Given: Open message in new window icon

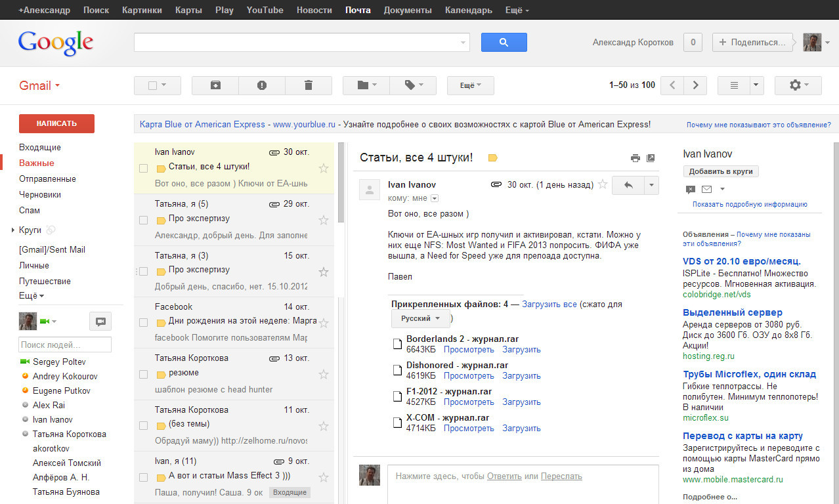Looking at the screenshot, I should (x=651, y=158).
